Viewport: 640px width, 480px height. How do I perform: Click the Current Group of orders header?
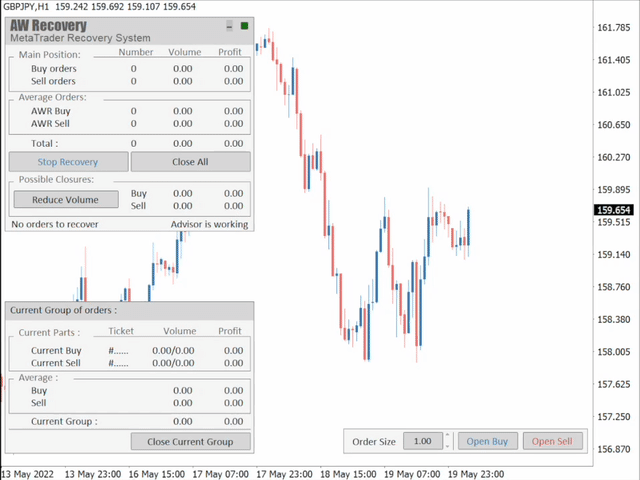(63, 311)
